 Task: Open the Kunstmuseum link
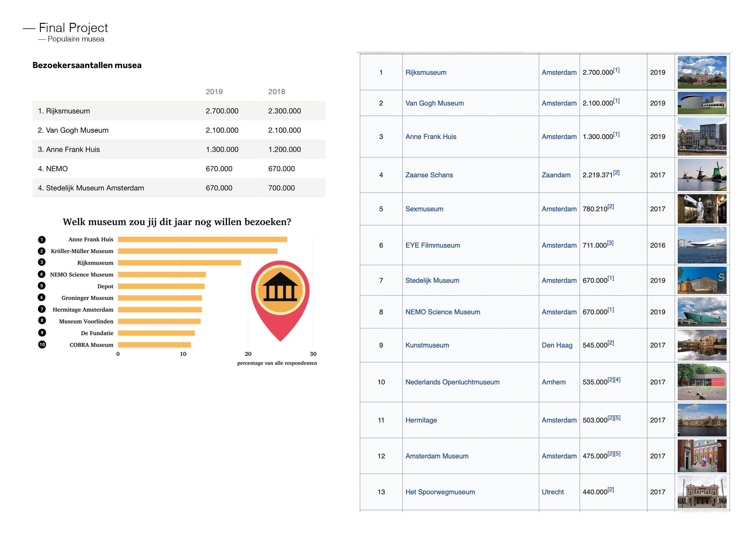tap(427, 345)
